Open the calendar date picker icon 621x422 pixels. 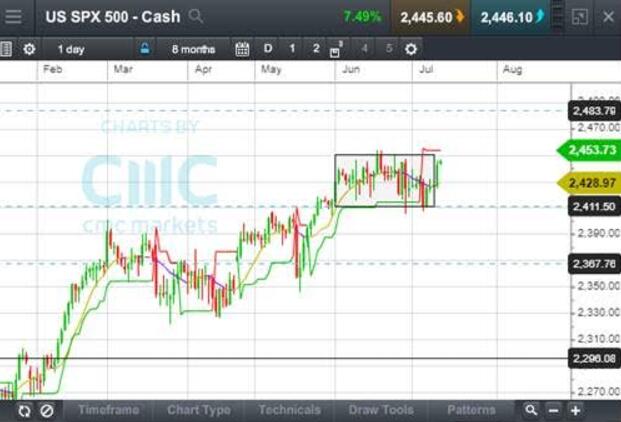(x=241, y=49)
